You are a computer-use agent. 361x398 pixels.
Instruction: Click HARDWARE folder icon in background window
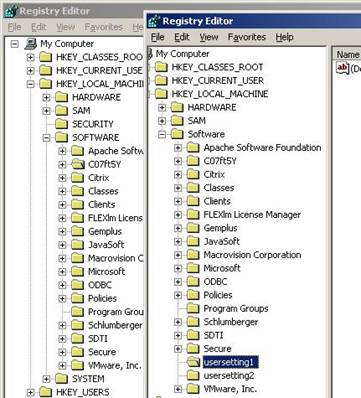[x=61, y=97]
